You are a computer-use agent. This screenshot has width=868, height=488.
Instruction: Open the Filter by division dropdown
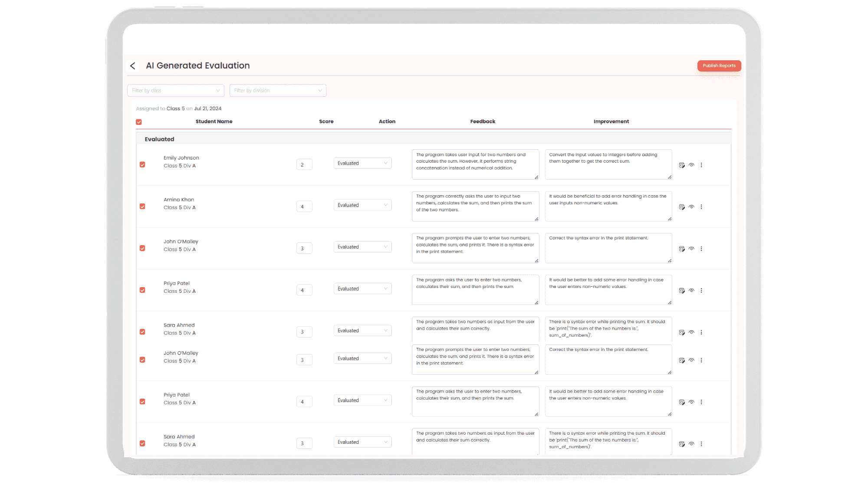click(x=278, y=91)
